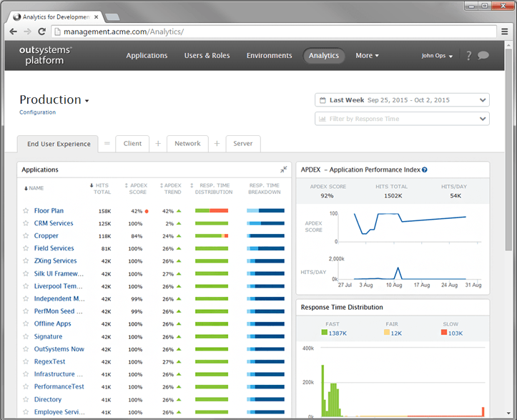Image resolution: width=517 pixels, height=420 pixels.
Task: Expand the Production environment dropdown
Action: click(87, 101)
